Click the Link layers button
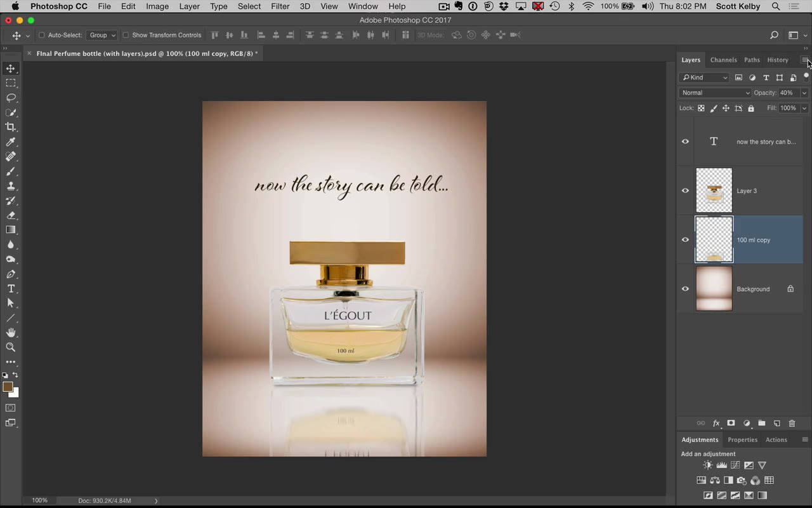Image resolution: width=812 pixels, height=508 pixels. [x=700, y=423]
